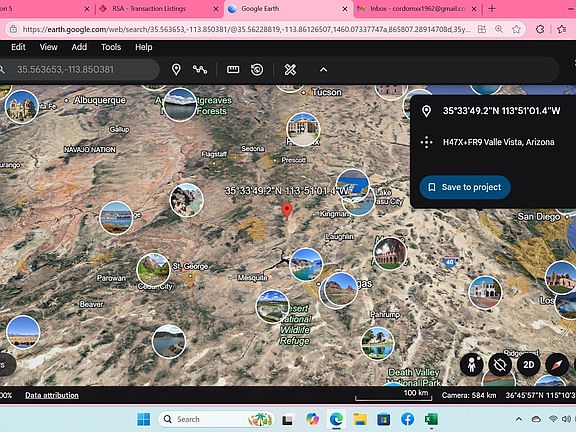This screenshot has width=576, height=432.
Task: Open Excel from the Windows taskbar
Action: click(x=431, y=419)
